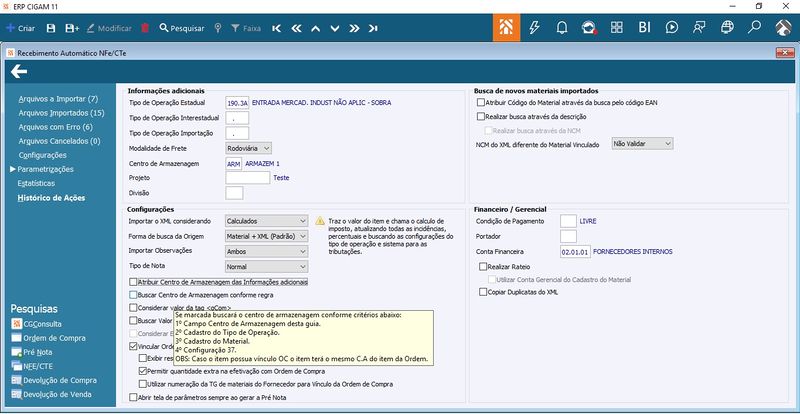Toggle Realizar busca através da descrição
This screenshot has width=800, height=414.
pos(481,116)
